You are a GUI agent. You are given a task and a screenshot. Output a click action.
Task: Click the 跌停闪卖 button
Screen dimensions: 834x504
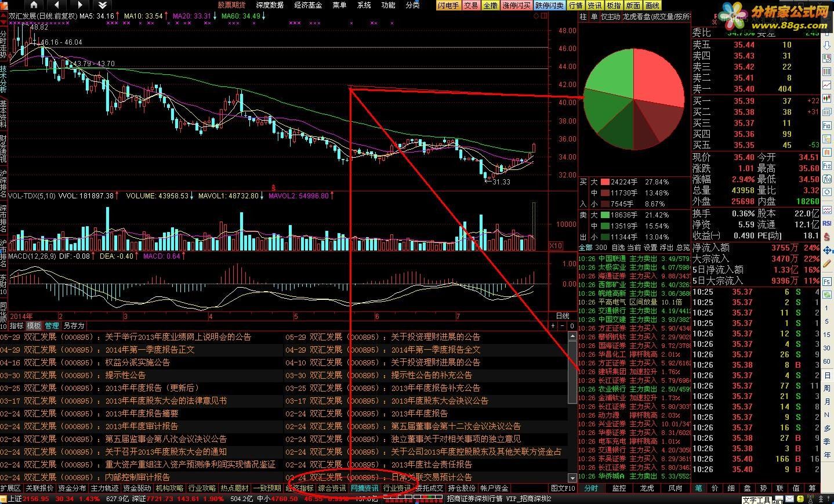[549, 5]
